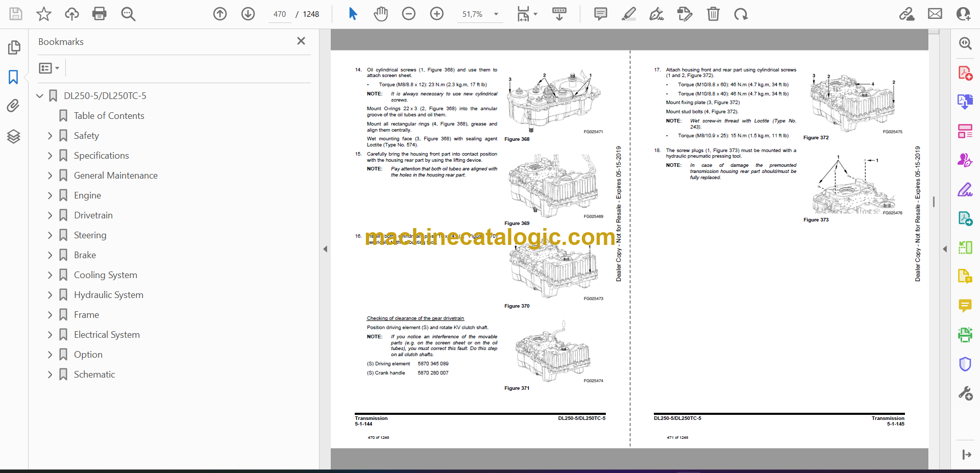Viewport: 980px width, 473px height.
Task: Open the Cooling System bookmark
Action: click(105, 275)
